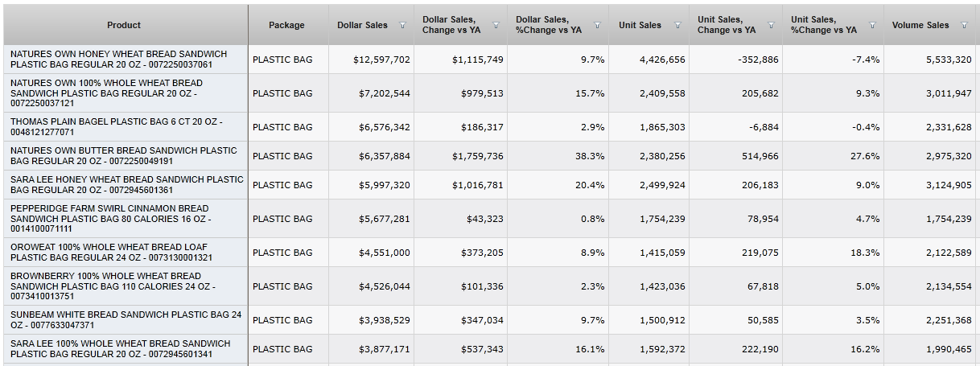Click the Package column header

286,25
